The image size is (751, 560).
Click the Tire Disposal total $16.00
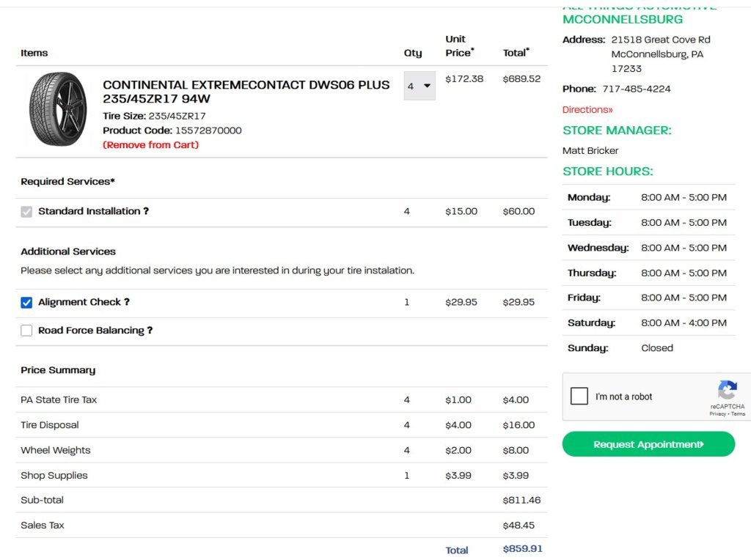[519, 425]
